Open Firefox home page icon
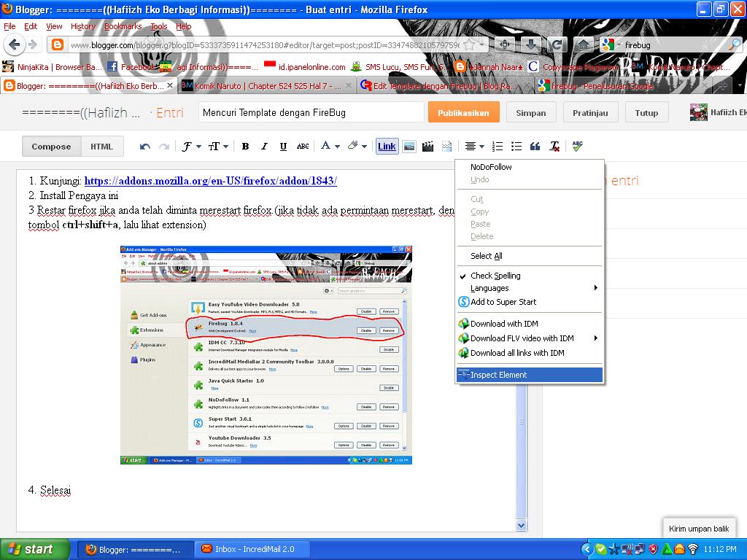Screen dimensions: 747x560 click(583, 44)
